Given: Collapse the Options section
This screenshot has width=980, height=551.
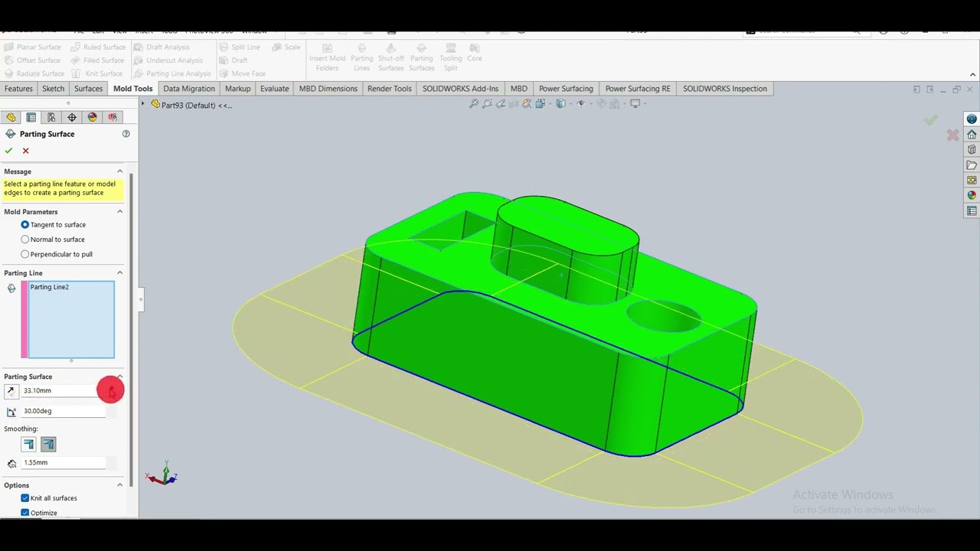Looking at the screenshot, I should (x=119, y=485).
